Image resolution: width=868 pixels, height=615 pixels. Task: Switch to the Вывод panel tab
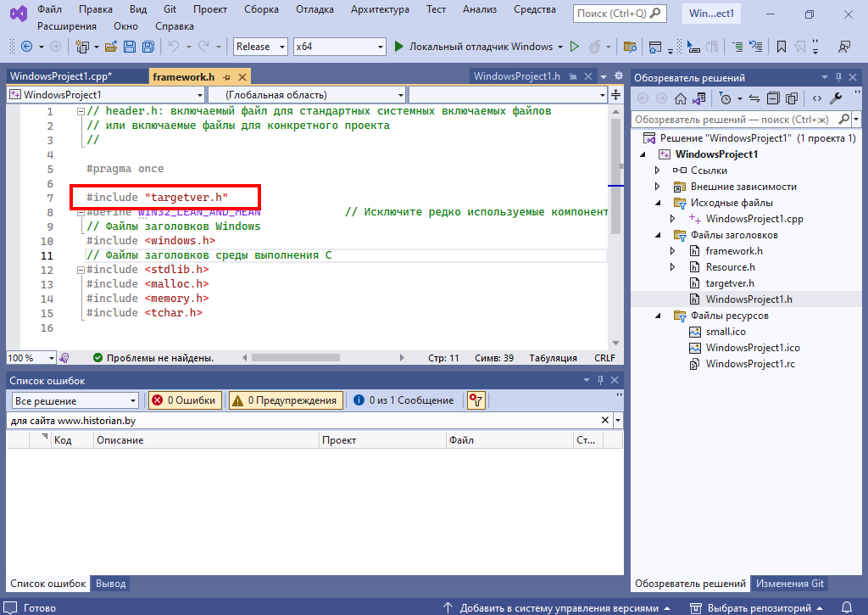click(110, 584)
